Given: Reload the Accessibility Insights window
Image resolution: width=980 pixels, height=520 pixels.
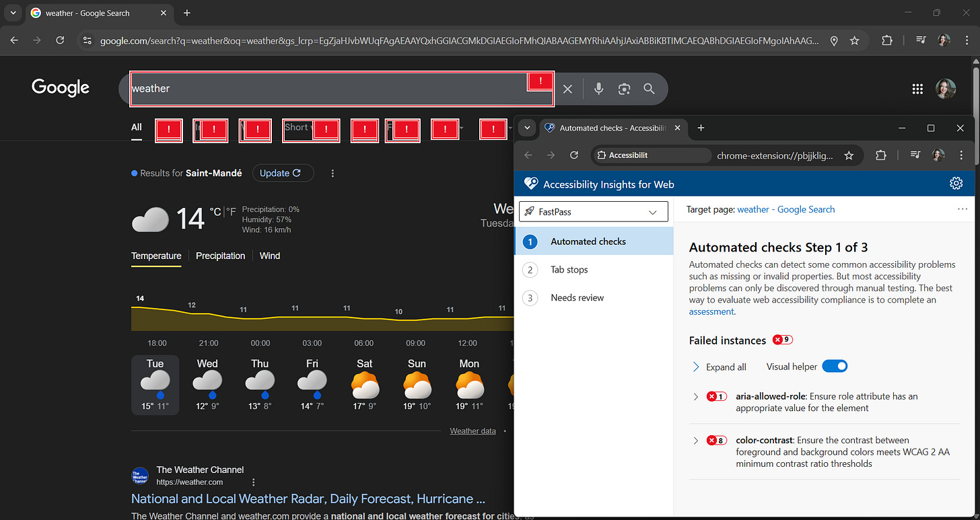Looking at the screenshot, I should coord(574,155).
